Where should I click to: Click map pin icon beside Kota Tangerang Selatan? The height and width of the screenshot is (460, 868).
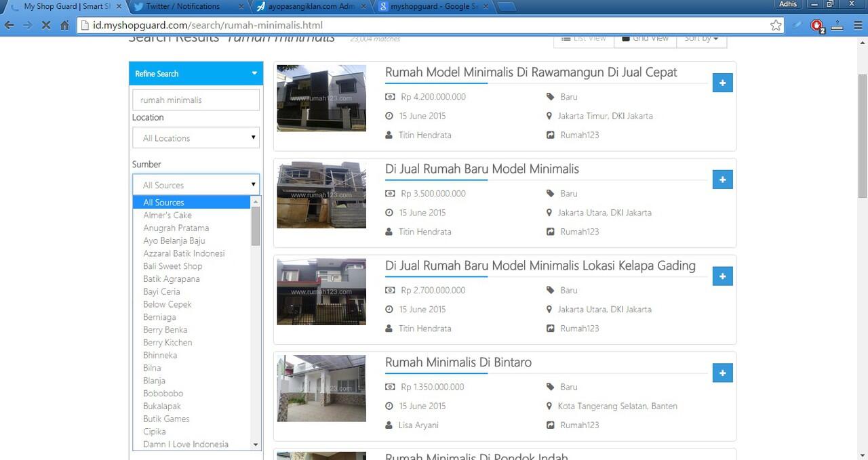coord(550,406)
